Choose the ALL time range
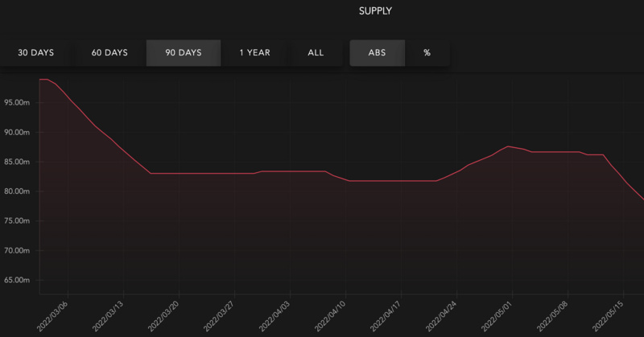Screen dimensions: 644x337 pos(316,52)
